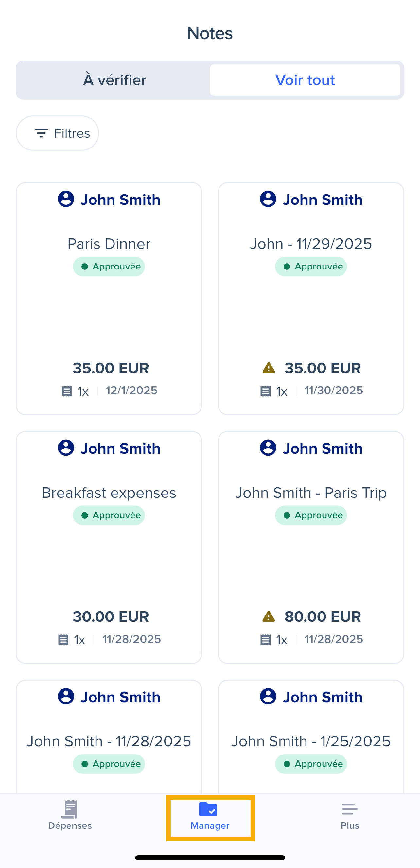Open the Breakfast expenses note title

pos(109,493)
